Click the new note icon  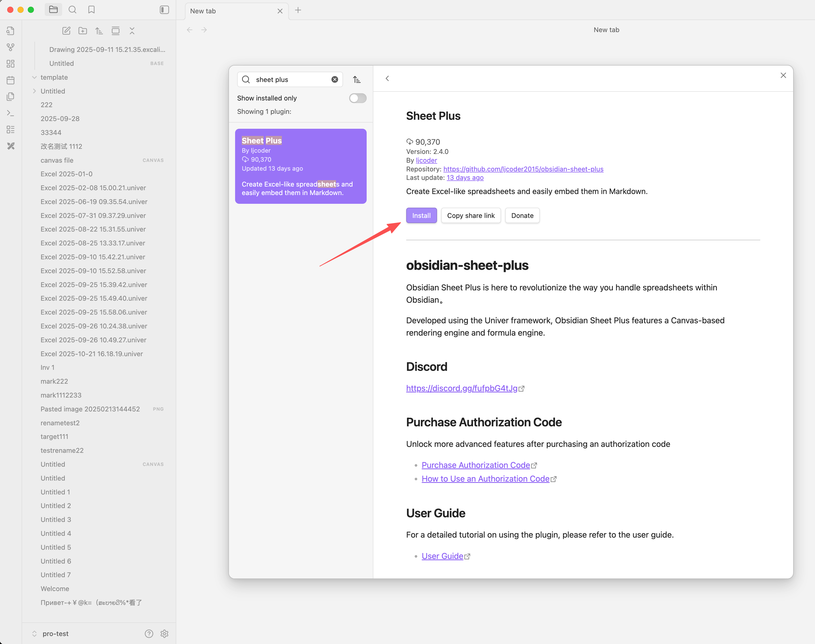click(66, 31)
